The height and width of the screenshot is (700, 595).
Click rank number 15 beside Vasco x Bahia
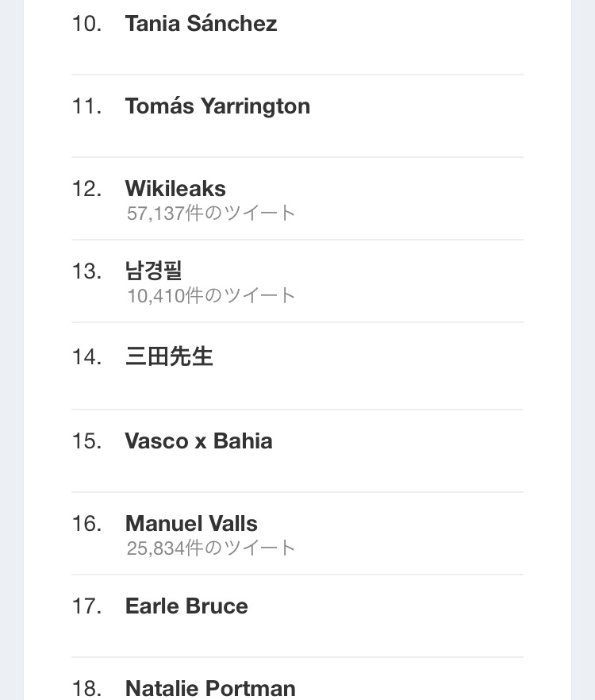pyautogui.click(x=86, y=441)
